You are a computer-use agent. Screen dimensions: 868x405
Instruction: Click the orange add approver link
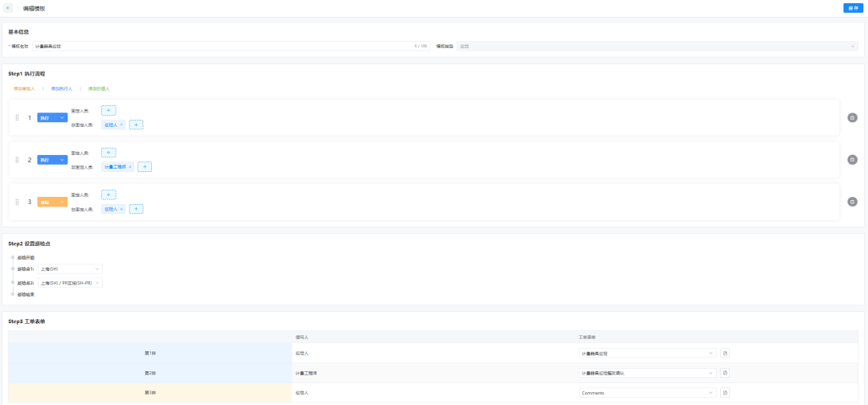(x=24, y=88)
